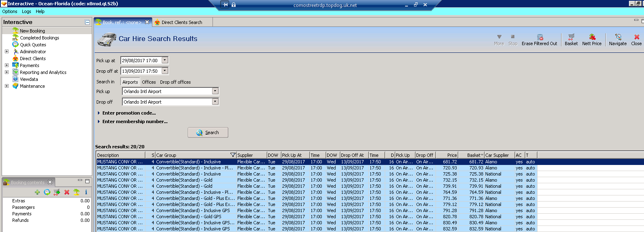This screenshot has width=644, height=232.
Task: Sort results by Description column header
Action: tap(120, 155)
